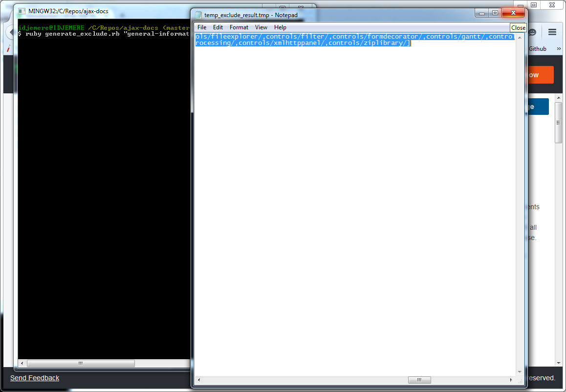Click the smiley chat icon in the browser toolbar

click(x=532, y=32)
